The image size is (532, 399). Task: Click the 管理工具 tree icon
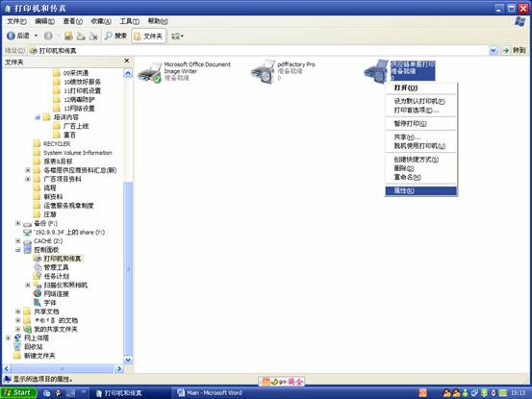38,267
